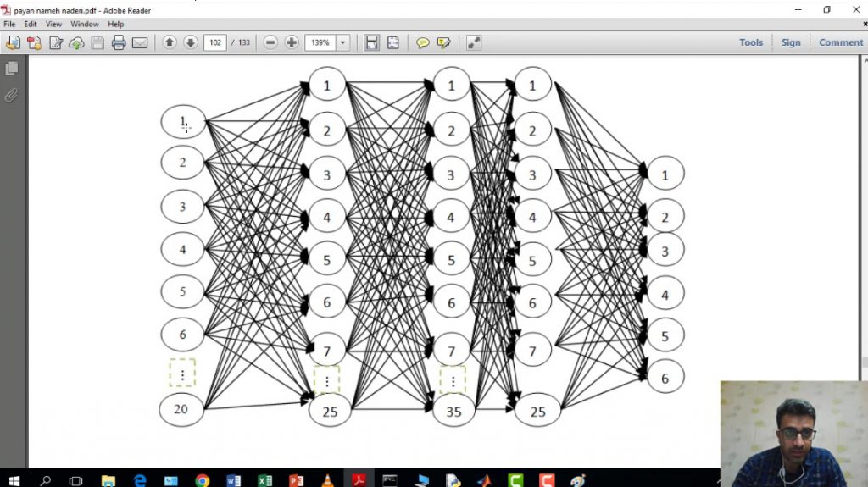Viewport: 868px width, 487px height.
Task: Open the File menu
Action: tap(9, 25)
